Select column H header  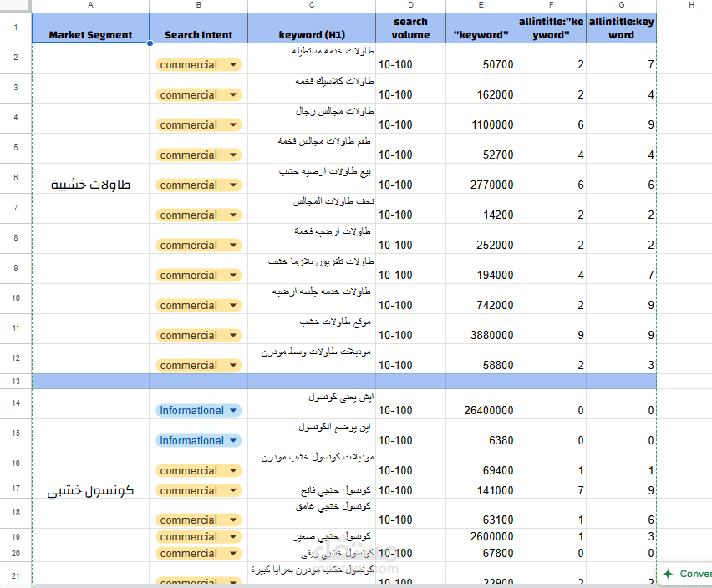(x=691, y=5)
